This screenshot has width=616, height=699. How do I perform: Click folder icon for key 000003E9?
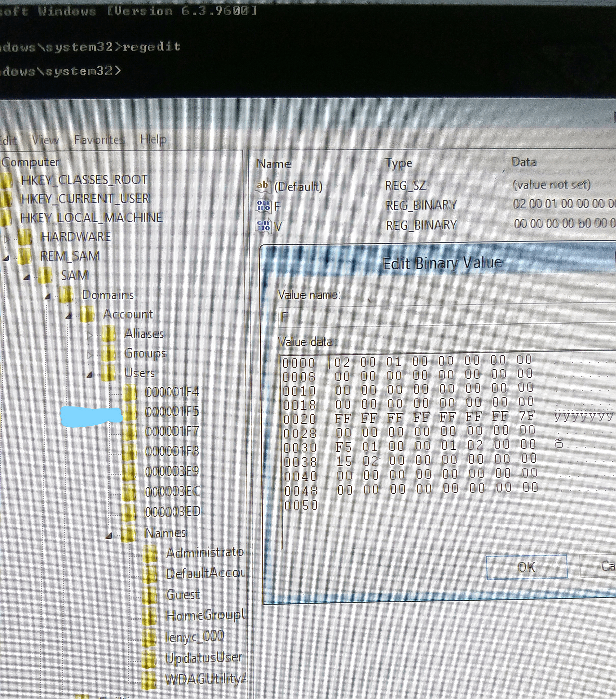[130, 472]
